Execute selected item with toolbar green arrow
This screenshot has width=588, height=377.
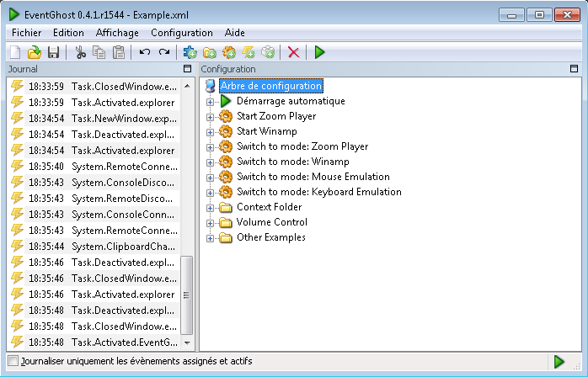(319, 52)
